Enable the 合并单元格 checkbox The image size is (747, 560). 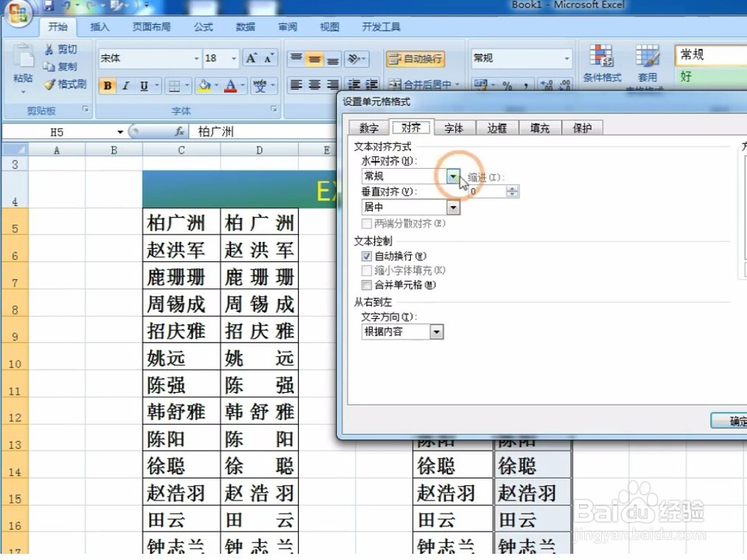coord(367,284)
